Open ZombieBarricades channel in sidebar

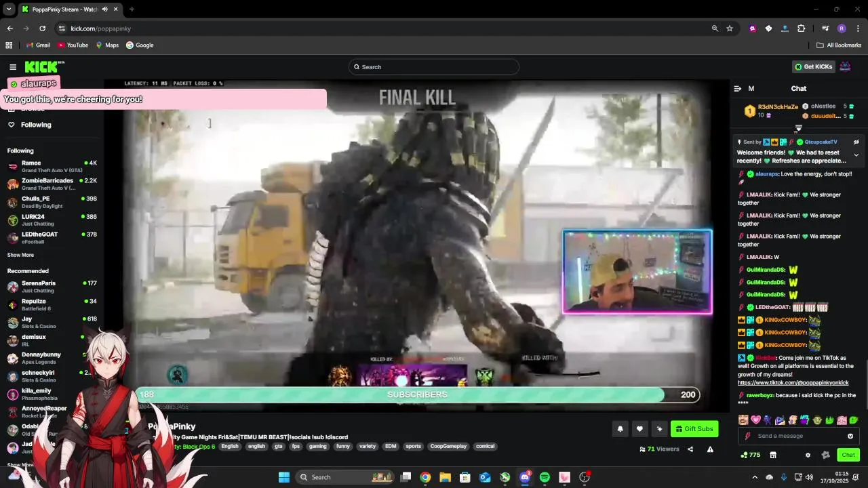(53, 184)
